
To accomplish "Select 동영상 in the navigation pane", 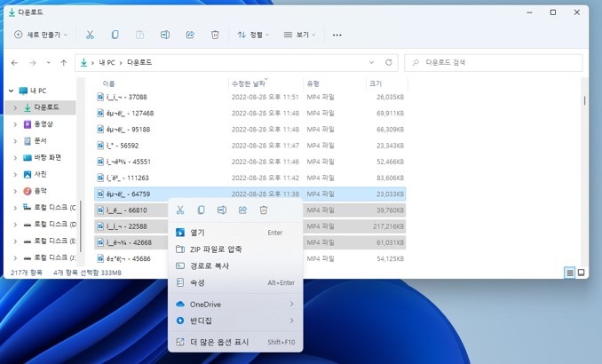I will coord(44,124).
